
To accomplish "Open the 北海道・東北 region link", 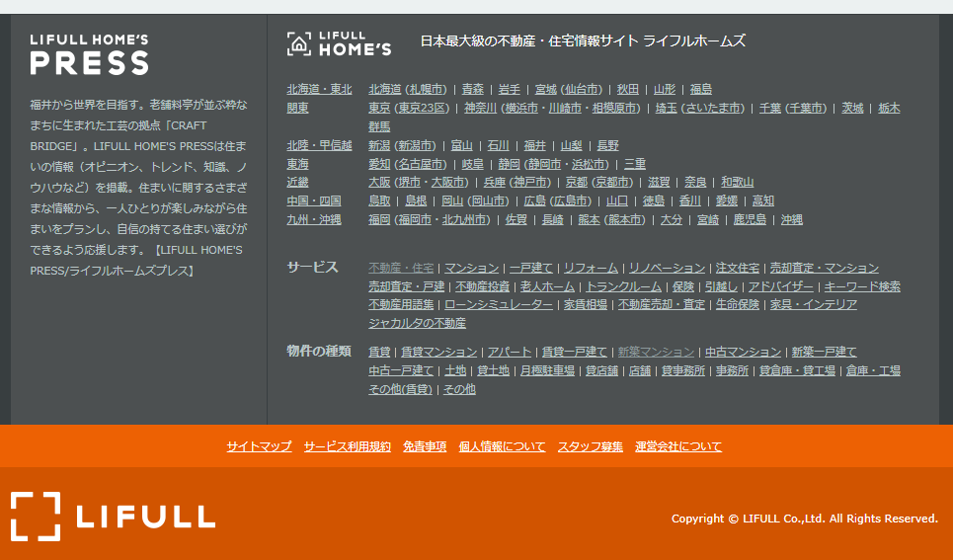I will coord(319,89).
